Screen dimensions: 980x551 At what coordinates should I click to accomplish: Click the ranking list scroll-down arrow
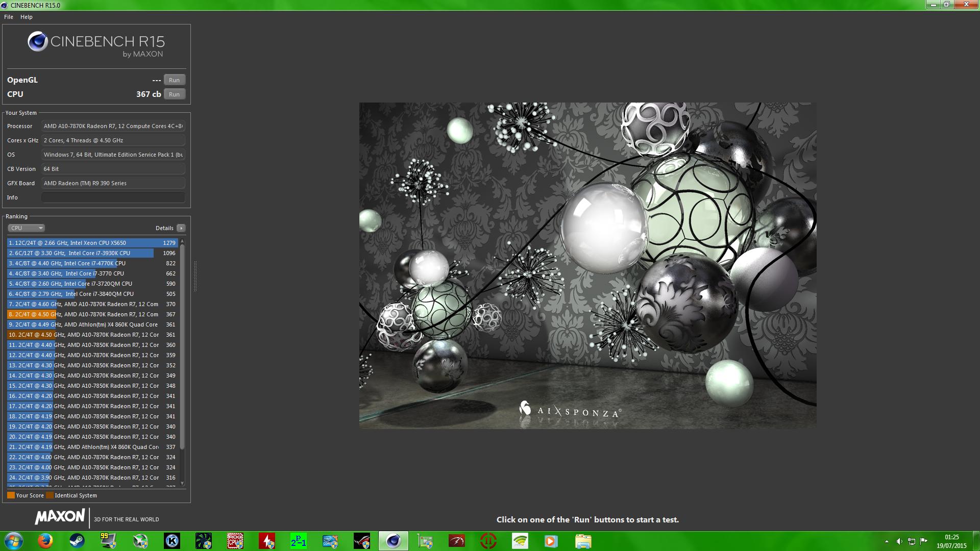pos(182,483)
